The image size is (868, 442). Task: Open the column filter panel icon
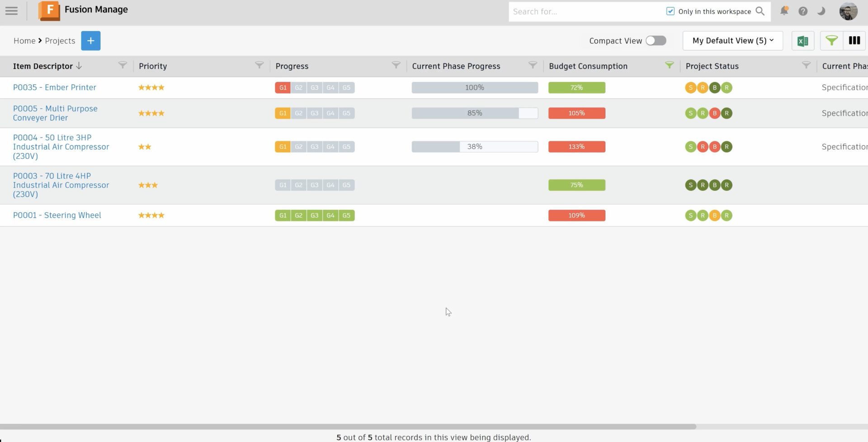pyautogui.click(x=831, y=40)
